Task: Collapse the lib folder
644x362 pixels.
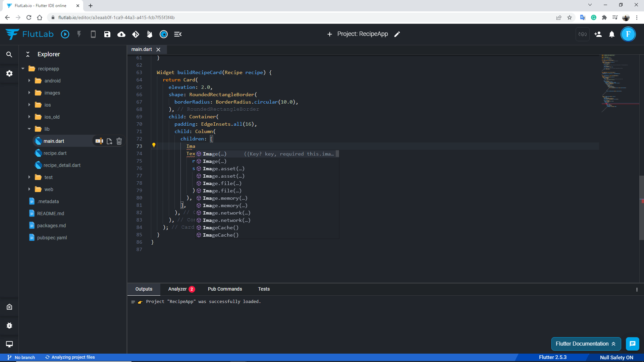Action: click(x=29, y=129)
